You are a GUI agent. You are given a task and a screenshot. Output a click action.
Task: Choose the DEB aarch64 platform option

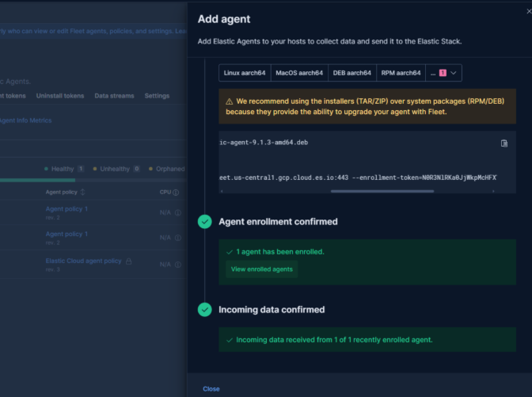(x=351, y=73)
